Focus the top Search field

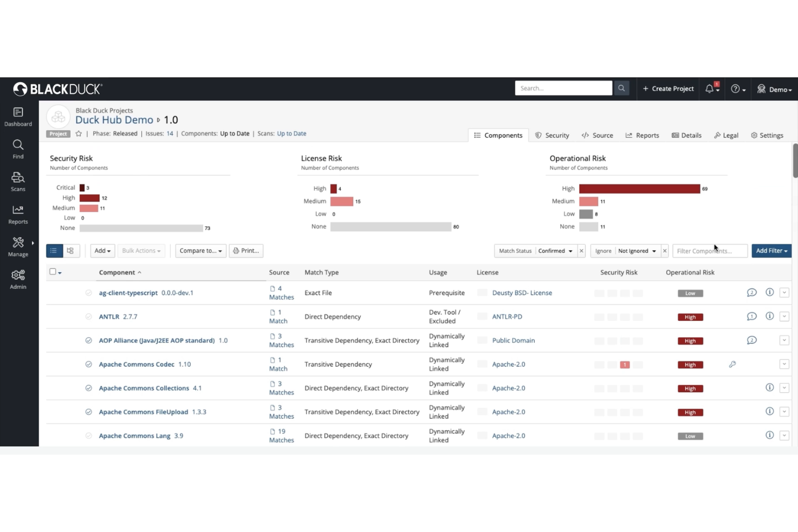tap(563, 88)
